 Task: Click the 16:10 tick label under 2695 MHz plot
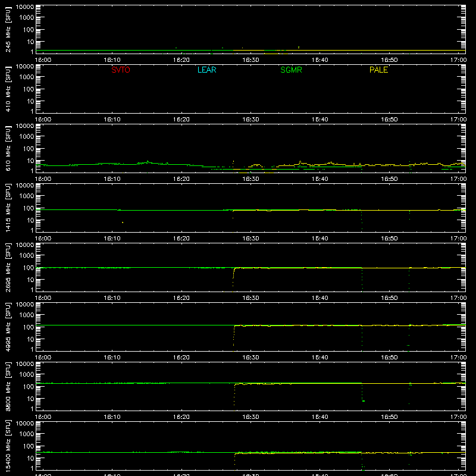tap(112, 298)
